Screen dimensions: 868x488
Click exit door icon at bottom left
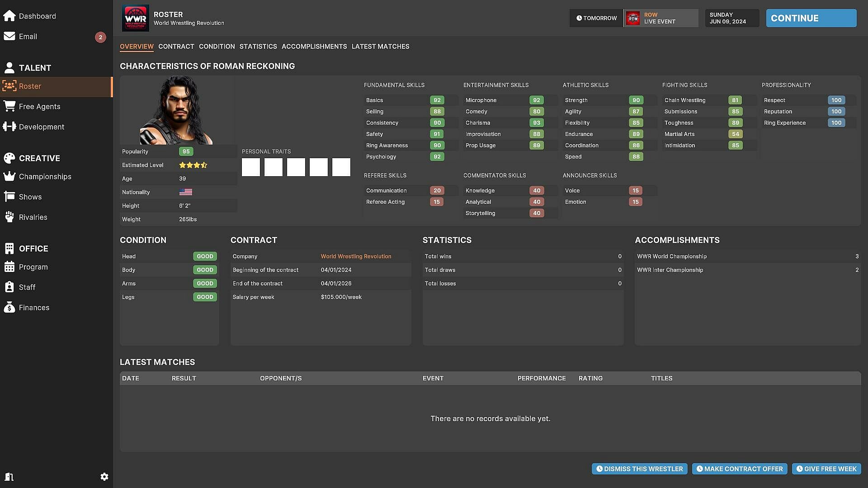(x=9, y=477)
